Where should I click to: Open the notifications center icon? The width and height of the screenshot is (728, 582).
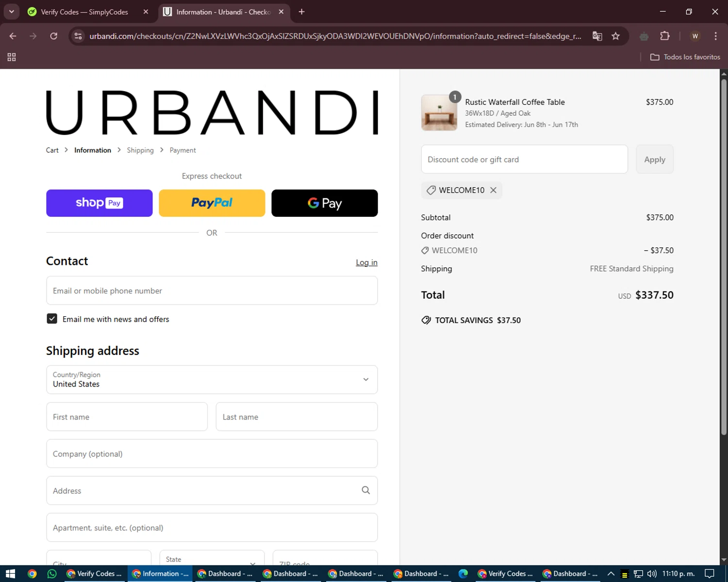710,574
